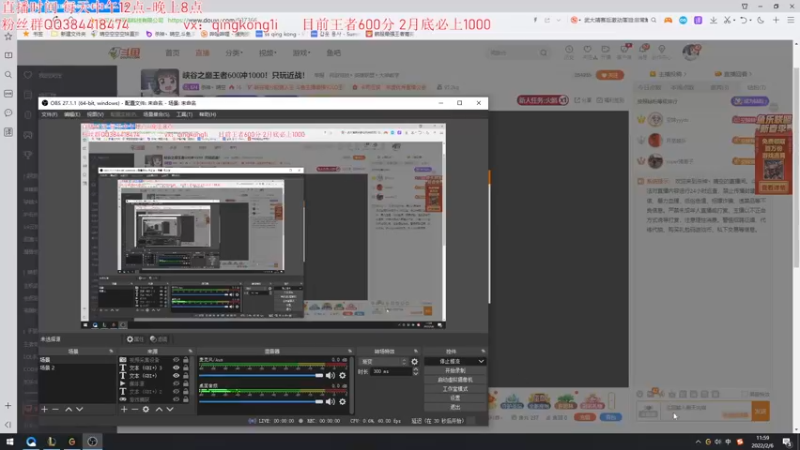Toggle visibility of Text (GDI+) source
Screen dimensions: 800x450
tap(176, 376)
